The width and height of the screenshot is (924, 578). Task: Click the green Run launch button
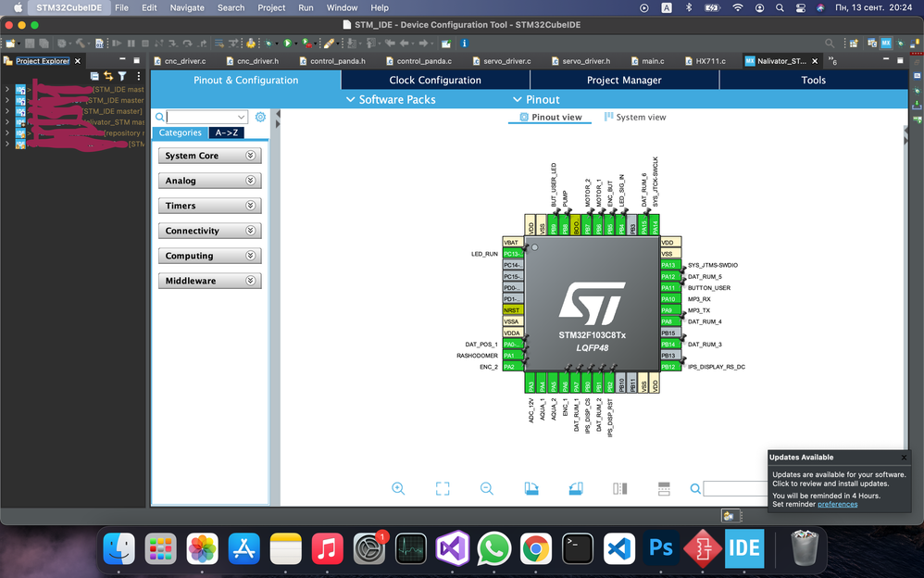[288, 43]
